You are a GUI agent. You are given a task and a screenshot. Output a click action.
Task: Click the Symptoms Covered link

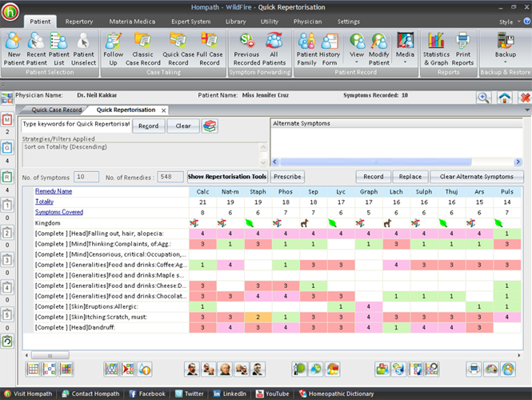point(59,212)
